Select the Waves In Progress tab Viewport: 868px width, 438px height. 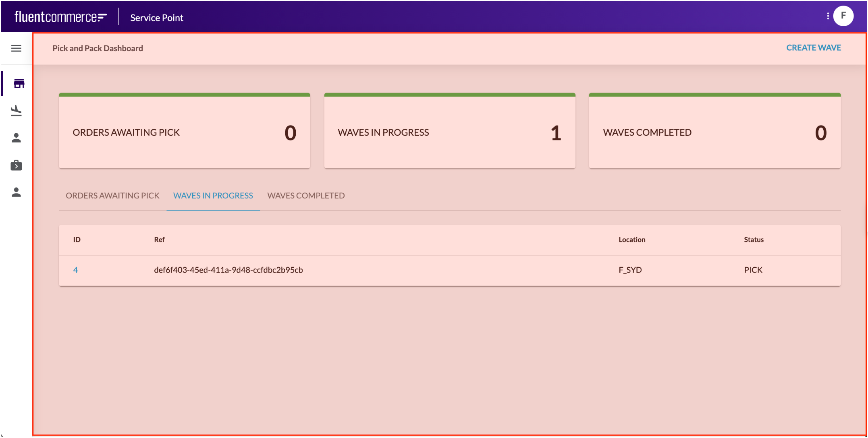click(213, 196)
